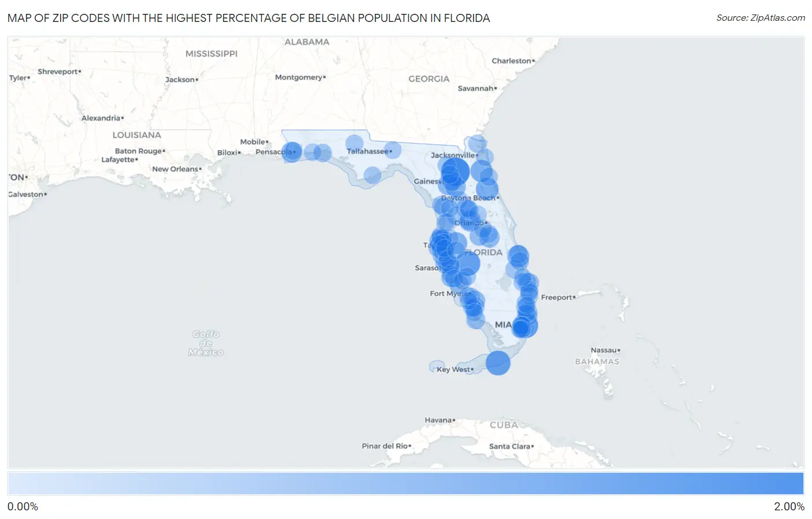
Task: Click the Baton Rouge city label
Action: click(139, 151)
